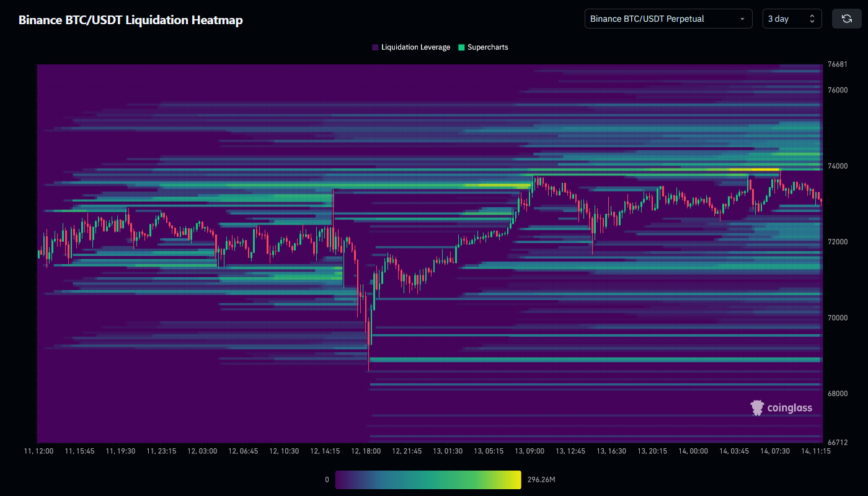Click the 68000 price axis label
Viewport: 868px width, 496px height.
(837, 393)
